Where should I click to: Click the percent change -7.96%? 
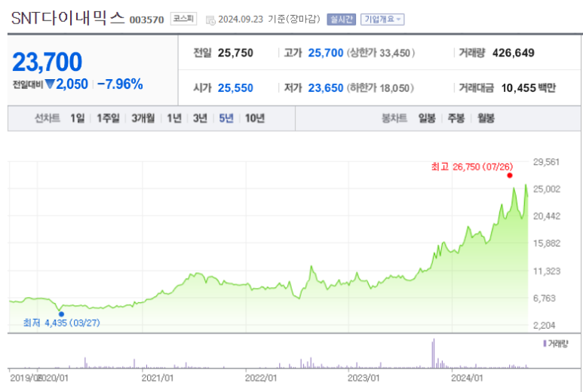tap(120, 84)
